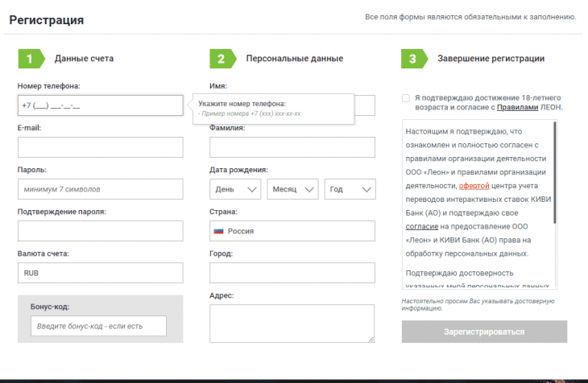Image resolution: width=588 pixels, height=383 pixels.
Task: Select the Пароль password field
Action: 100,189
